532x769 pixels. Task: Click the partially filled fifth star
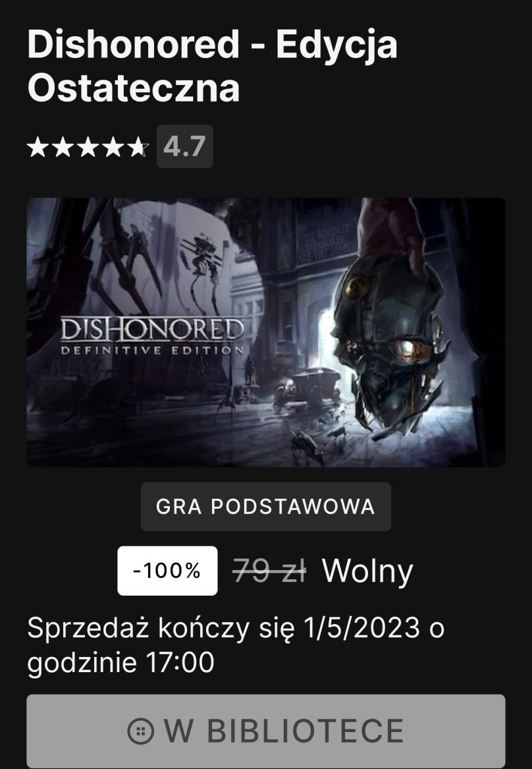[x=138, y=147]
